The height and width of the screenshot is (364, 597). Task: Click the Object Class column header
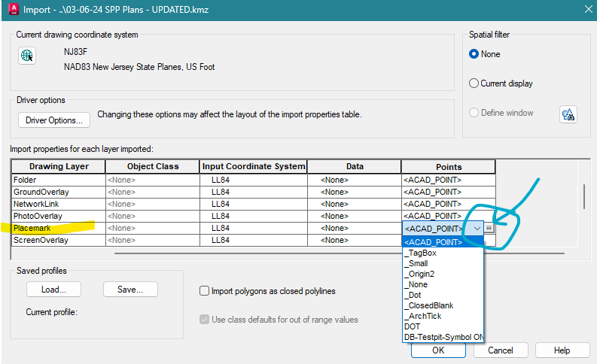(x=153, y=167)
